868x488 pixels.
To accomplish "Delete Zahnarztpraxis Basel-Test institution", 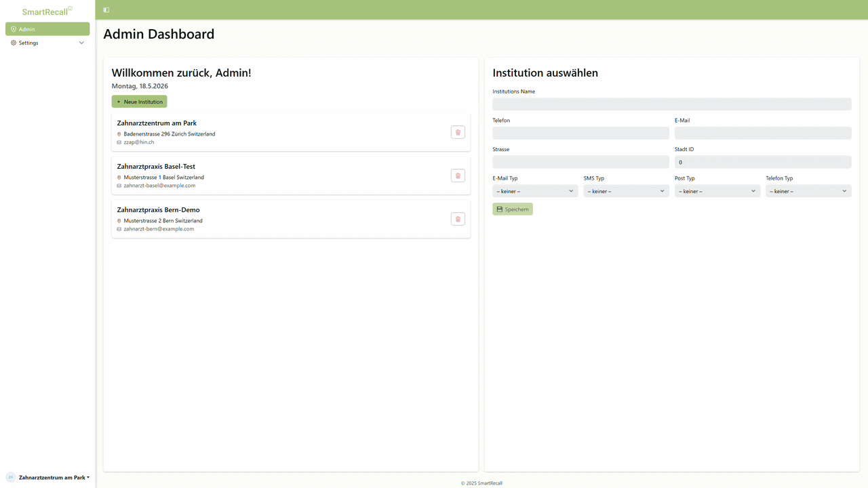I will point(458,176).
